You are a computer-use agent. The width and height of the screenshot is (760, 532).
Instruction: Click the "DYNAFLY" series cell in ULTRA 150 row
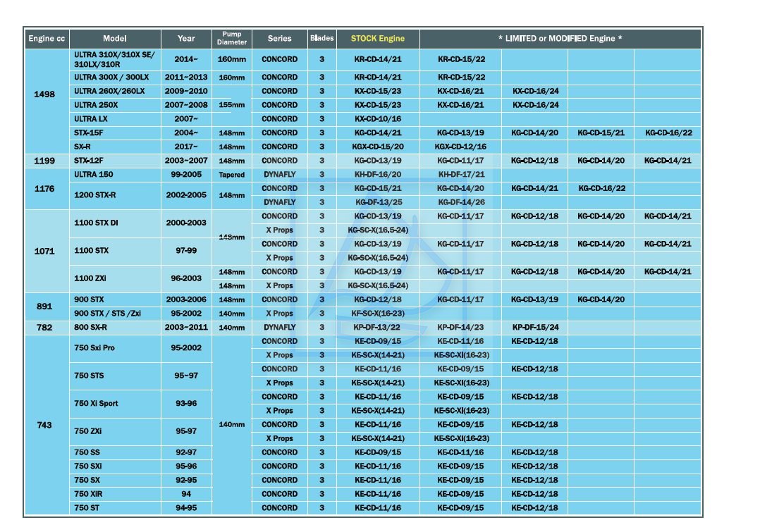click(280, 175)
